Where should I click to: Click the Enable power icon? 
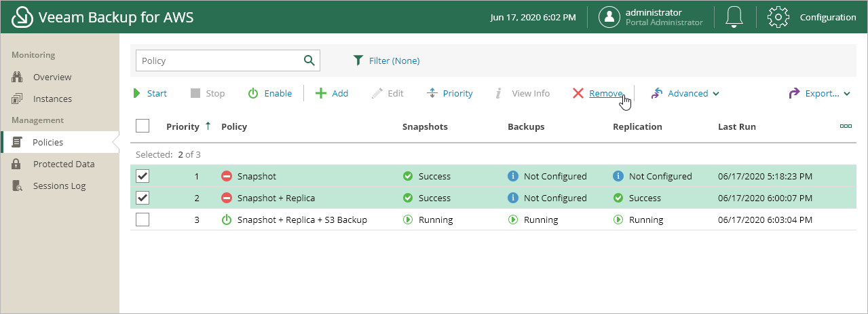pos(252,93)
